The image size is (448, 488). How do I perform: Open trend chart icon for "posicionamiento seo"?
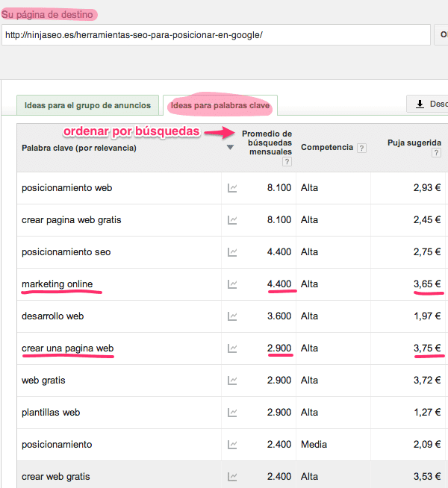click(232, 252)
